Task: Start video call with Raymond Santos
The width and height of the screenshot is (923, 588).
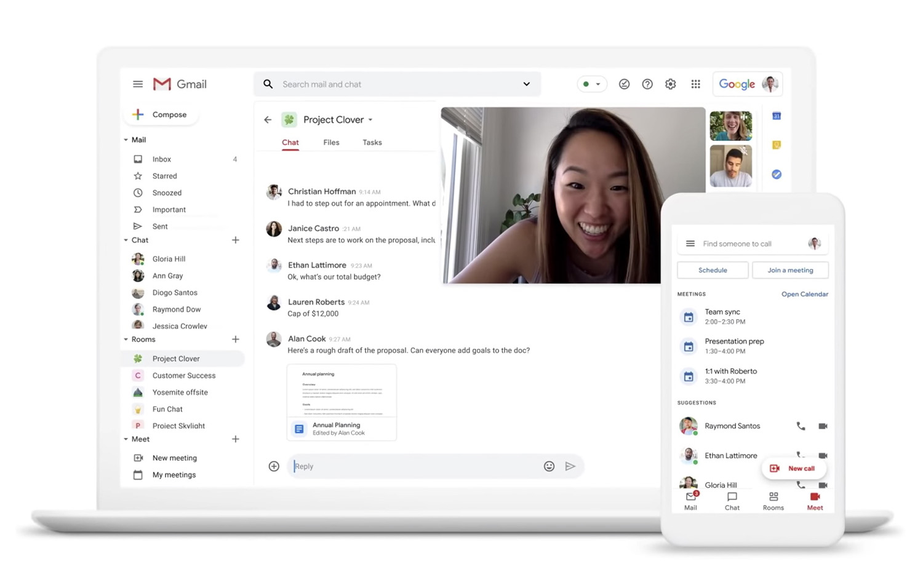Action: click(823, 426)
